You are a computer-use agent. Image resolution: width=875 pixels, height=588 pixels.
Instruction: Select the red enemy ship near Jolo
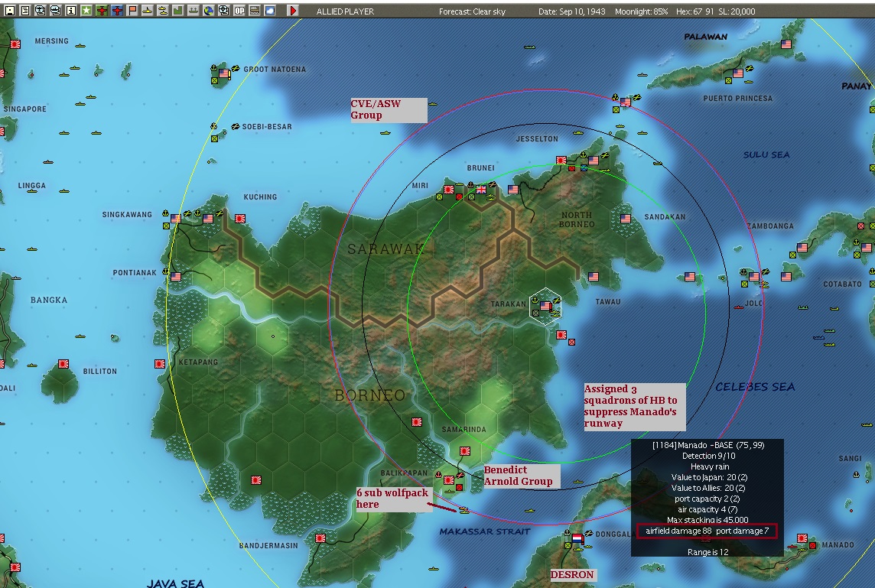739,307
